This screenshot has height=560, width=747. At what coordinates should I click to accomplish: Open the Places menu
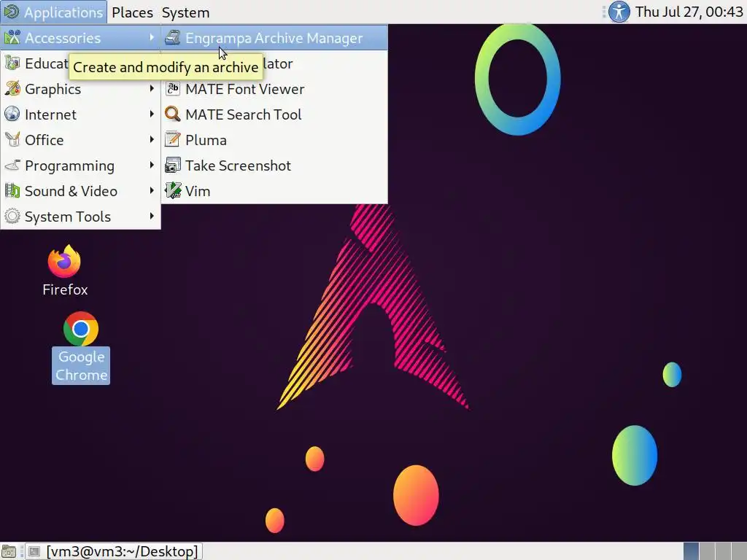[132, 12]
